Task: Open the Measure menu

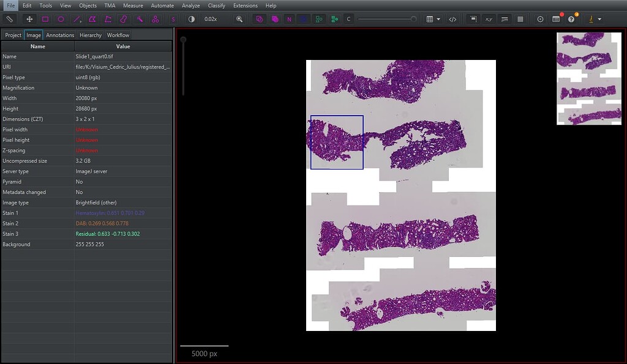Action: tap(133, 6)
